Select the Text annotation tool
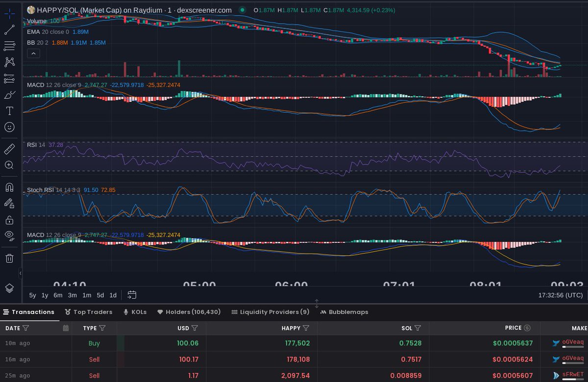The height and width of the screenshot is (382, 588). point(9,111)
